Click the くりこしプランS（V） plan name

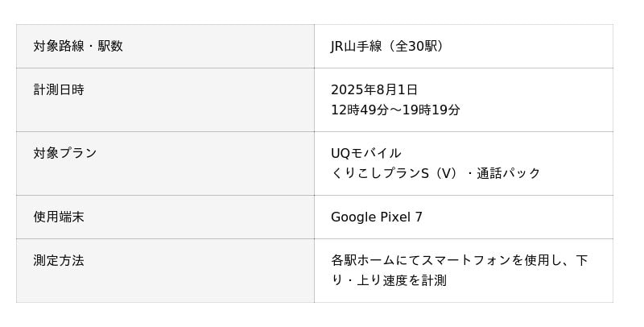point(394,173)
